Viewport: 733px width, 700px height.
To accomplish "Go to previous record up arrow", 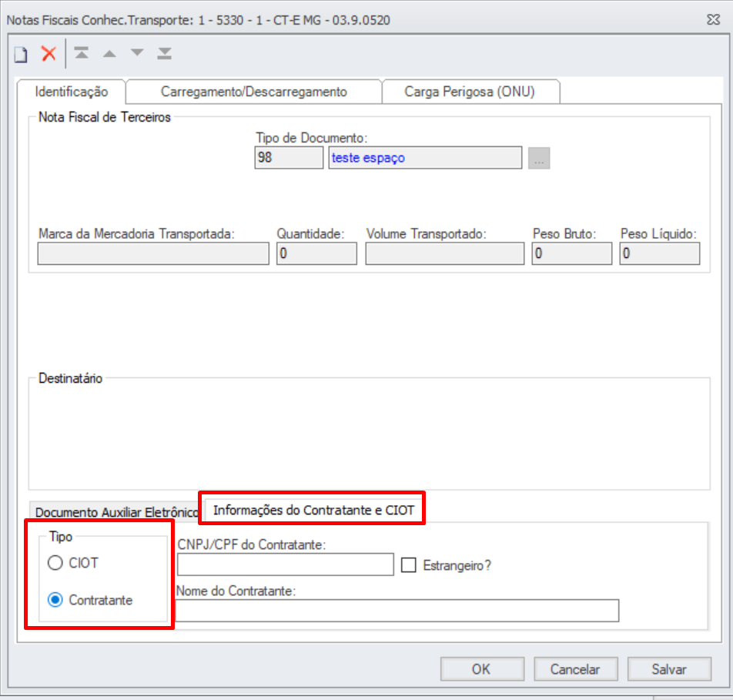I will point(109,54).
